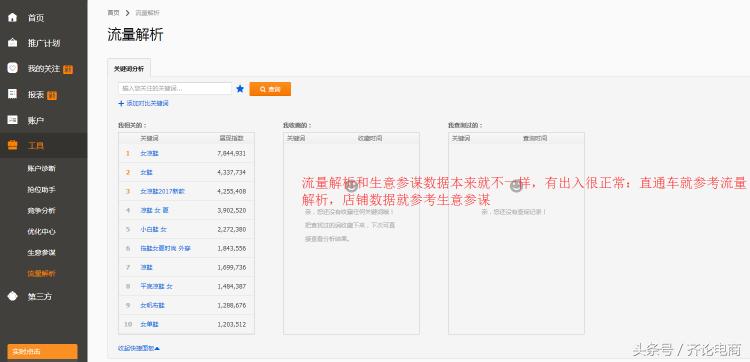Click the orange 查询 search button

tap(270, 89)
